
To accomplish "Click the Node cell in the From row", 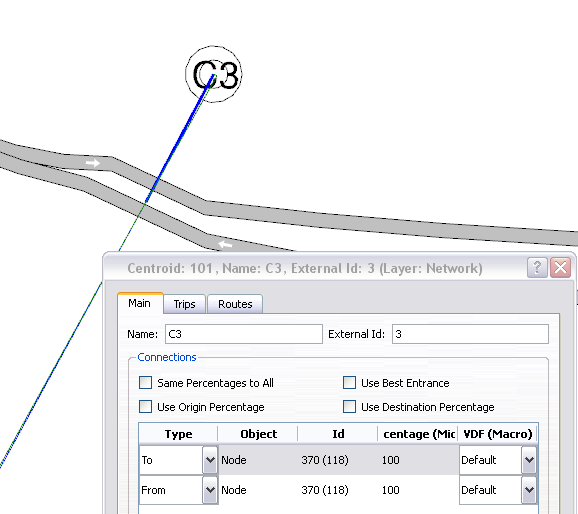I will tap(258, 490).
